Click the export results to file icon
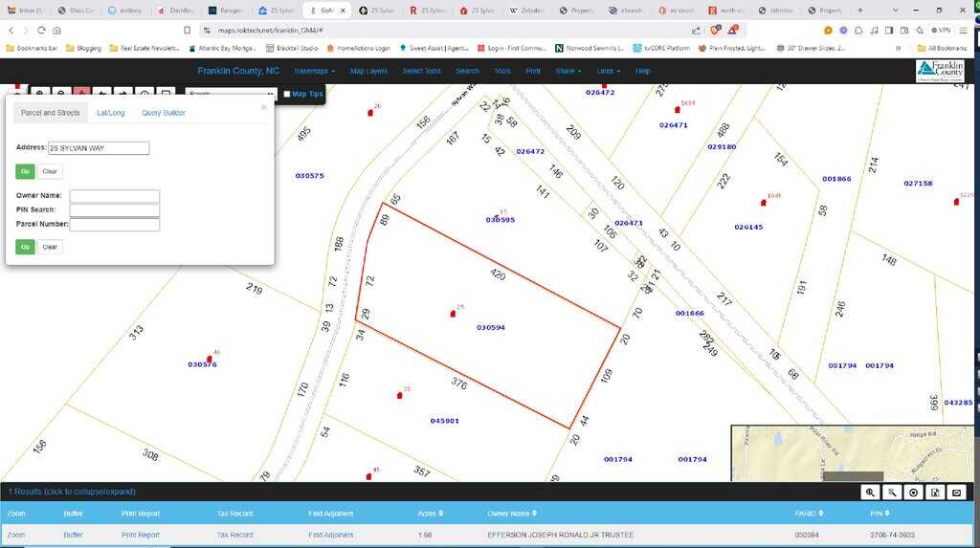 935,492
